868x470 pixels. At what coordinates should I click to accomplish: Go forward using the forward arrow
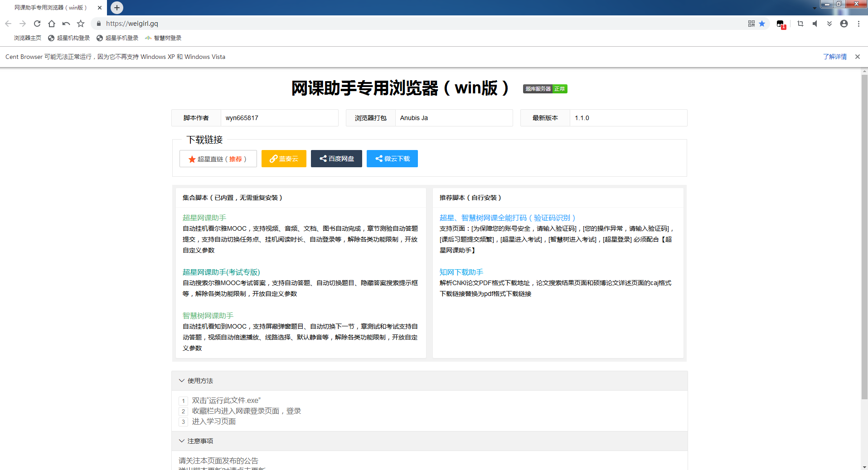pos(23,24)
